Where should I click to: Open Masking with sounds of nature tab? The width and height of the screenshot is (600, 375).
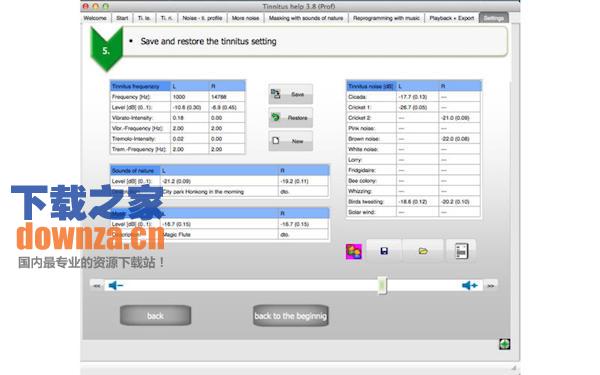tap(306, 18)
